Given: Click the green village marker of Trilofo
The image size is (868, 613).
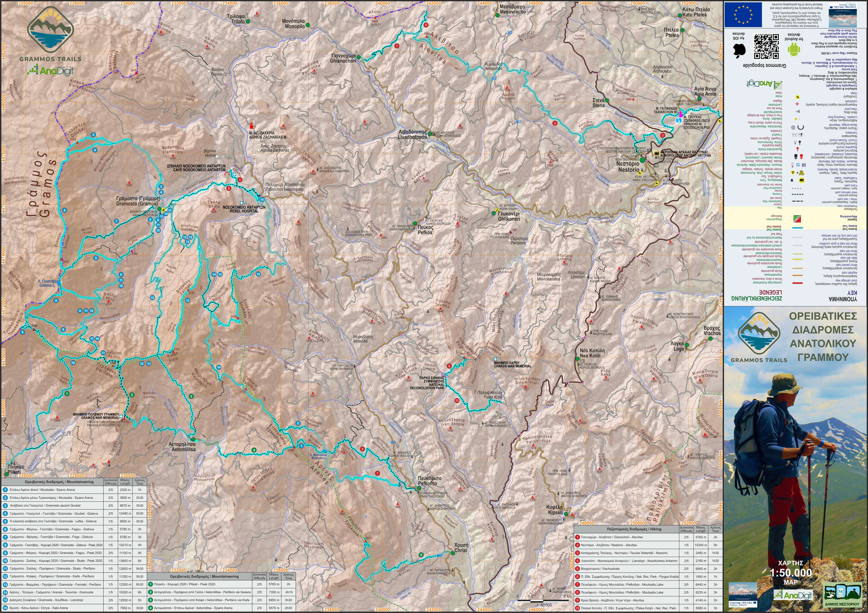Looking at the screenshot, I should coord(248,21).
